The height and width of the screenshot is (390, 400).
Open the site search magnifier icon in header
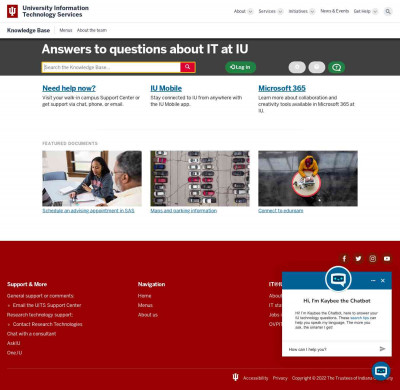pos(388,11)
